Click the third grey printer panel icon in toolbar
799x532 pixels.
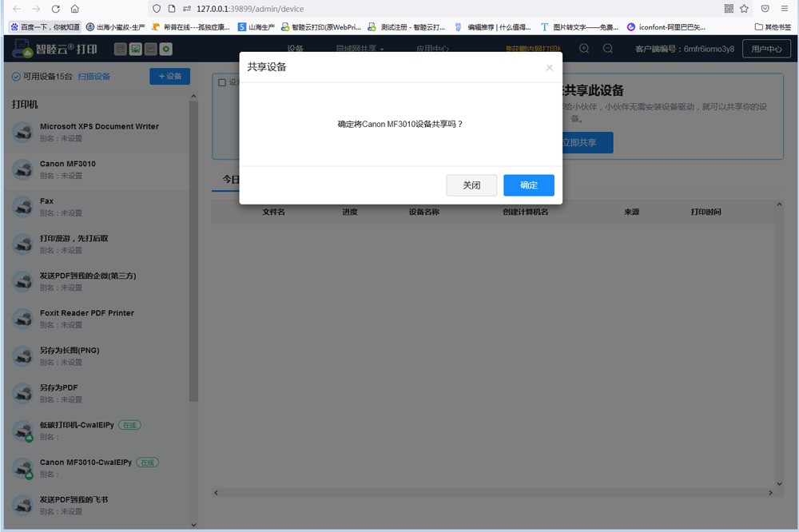[x=151, y=49]
